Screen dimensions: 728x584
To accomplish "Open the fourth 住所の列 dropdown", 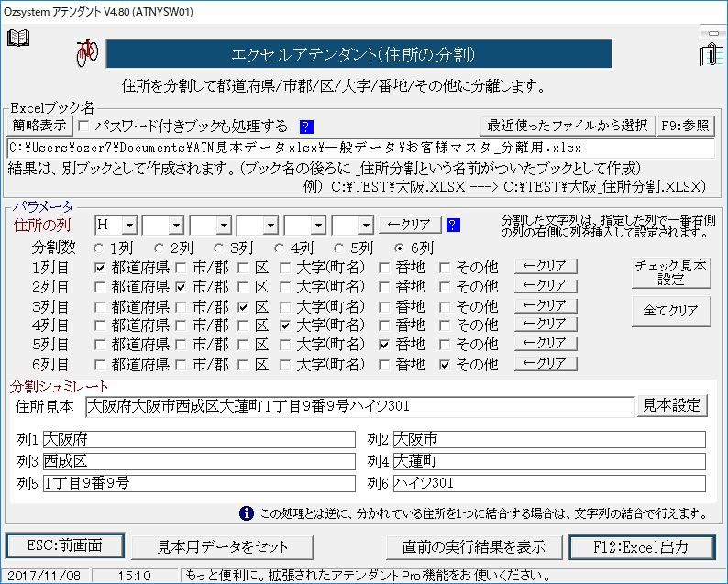I will 270,226.
